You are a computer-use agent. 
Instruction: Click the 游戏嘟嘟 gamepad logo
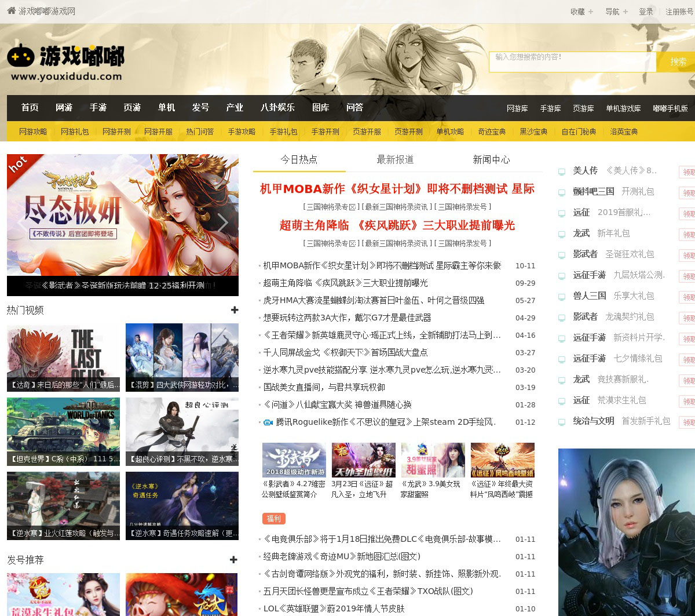[65, 62]
